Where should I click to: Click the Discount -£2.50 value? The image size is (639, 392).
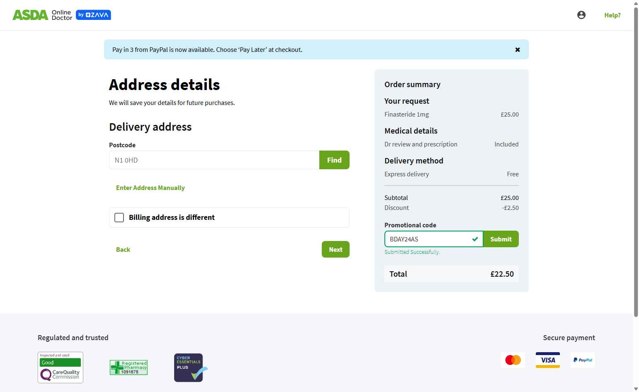click(510, 208)
